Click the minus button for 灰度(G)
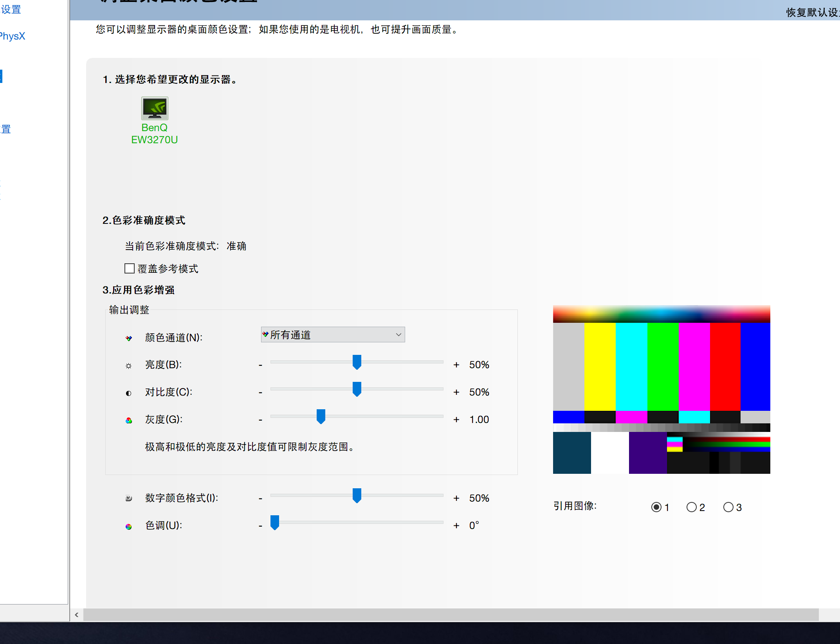Image resolution: width=840 pixels, height=644 pixels. click(x=260, y=420)
